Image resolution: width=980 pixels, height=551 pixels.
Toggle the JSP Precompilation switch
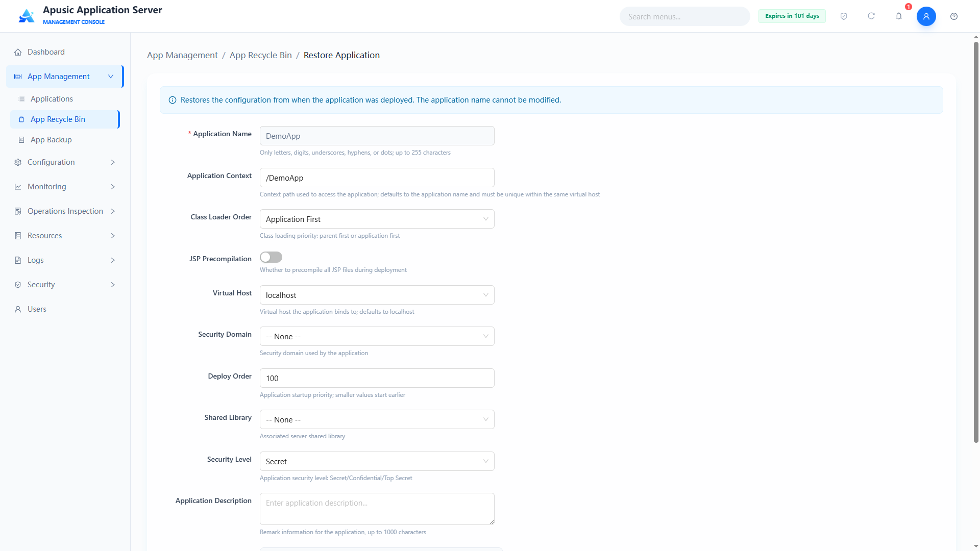271,257
